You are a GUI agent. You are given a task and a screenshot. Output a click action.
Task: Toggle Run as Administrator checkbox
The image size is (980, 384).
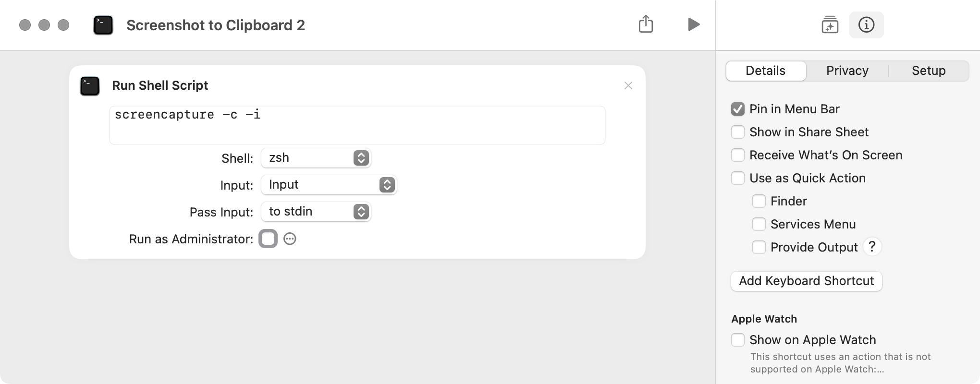click(x=268, y=239)
